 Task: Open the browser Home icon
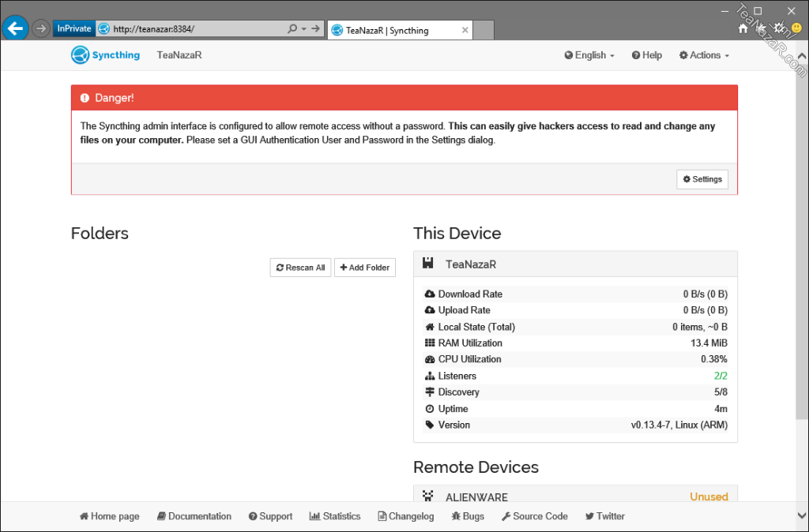pos(743,29)
